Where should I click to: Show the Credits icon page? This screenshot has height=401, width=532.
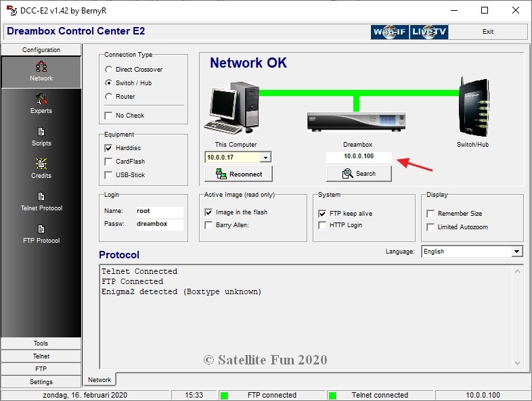coord(41,164)
